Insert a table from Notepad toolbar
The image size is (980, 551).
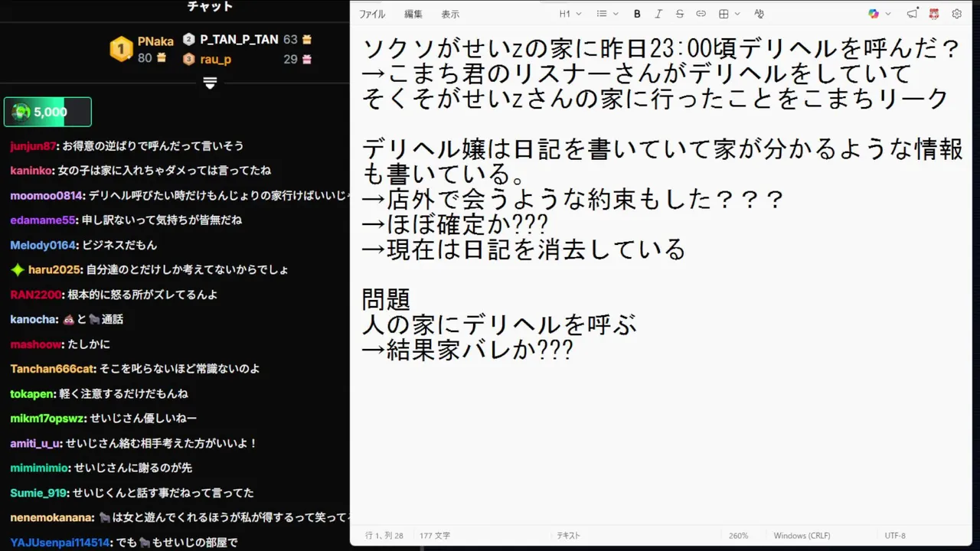(724, 14)
